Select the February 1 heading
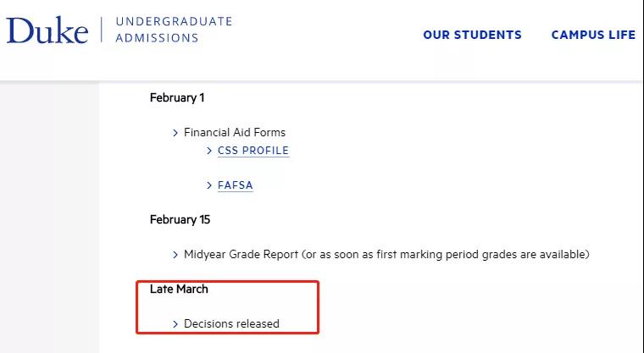Viewport: 644px width, 353px height. [177, 97]
